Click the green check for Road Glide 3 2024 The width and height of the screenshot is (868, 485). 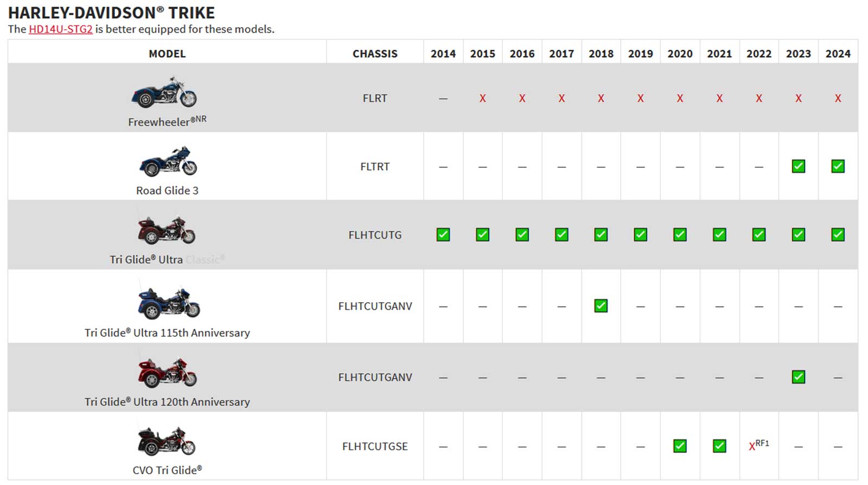coord(838,167)
